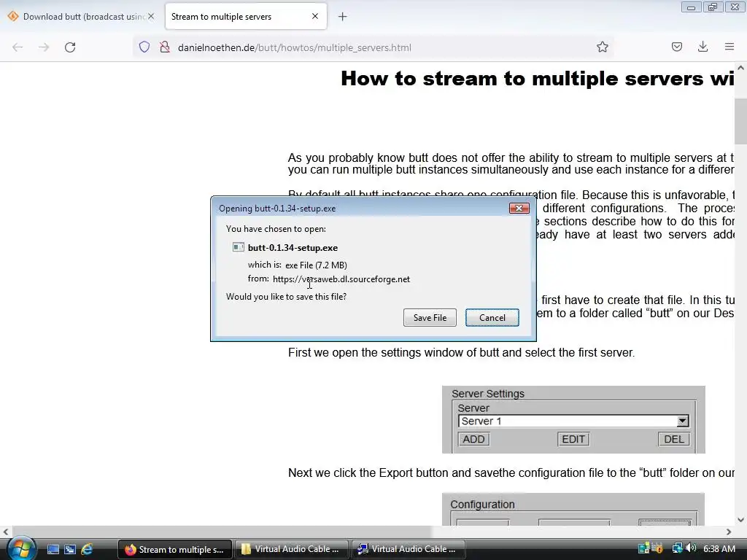Click the security shield tray icon
This screenshot has width=747, height=560.
(x=657, y=548)
